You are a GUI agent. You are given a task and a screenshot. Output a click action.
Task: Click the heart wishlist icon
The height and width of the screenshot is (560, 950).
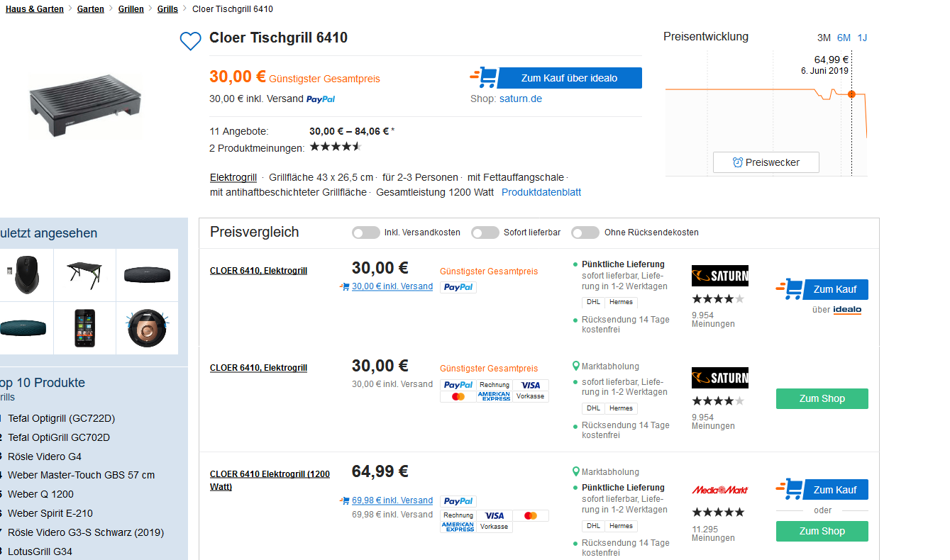pyautogui.click(x=190, y=41)
